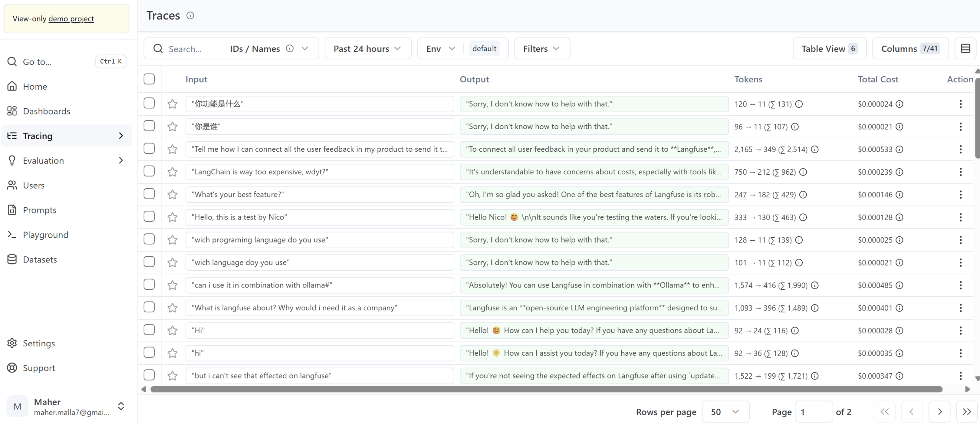
Task: Expand the Filters dropdown
Action: (x=542, y=49)
